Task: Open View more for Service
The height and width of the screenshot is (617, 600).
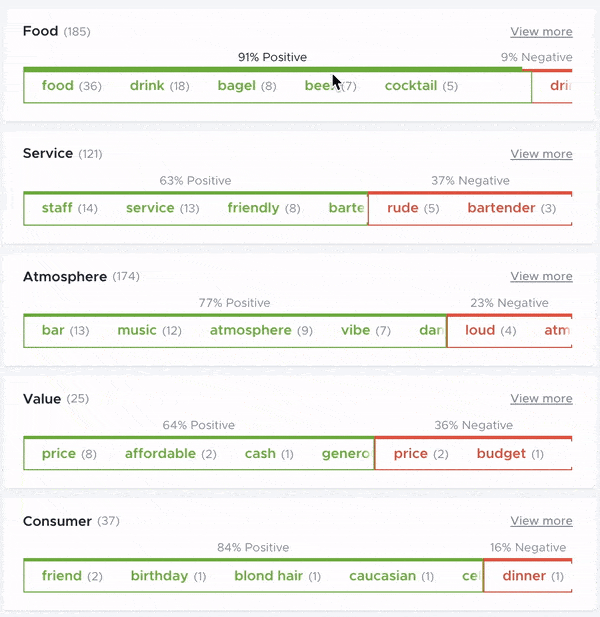Action: pyautogui.click(x=541, y=154)
